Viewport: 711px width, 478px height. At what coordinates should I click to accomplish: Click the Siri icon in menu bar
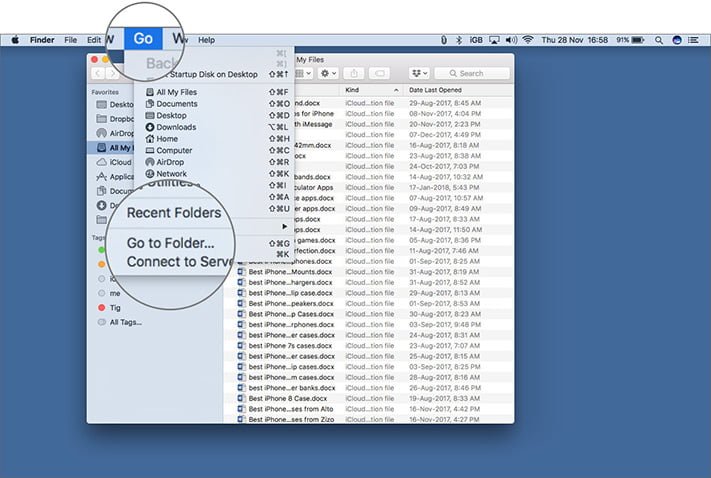point(677,40)
